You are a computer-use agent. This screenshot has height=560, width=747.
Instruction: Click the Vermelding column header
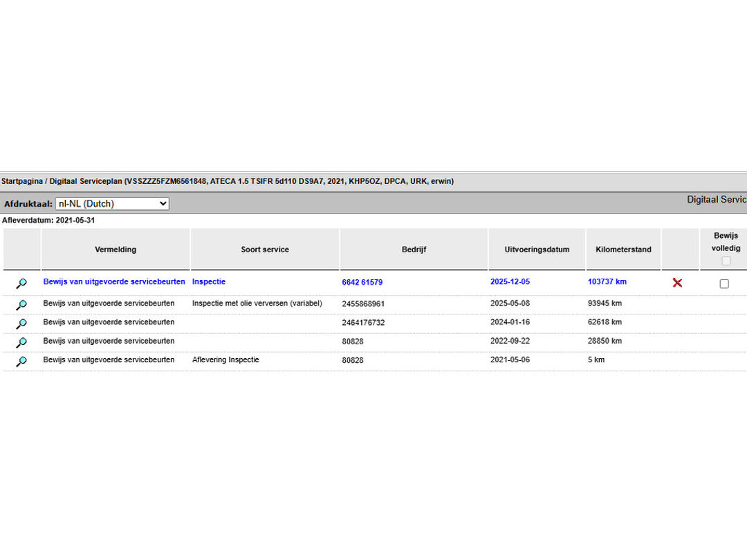coord(116,250)
